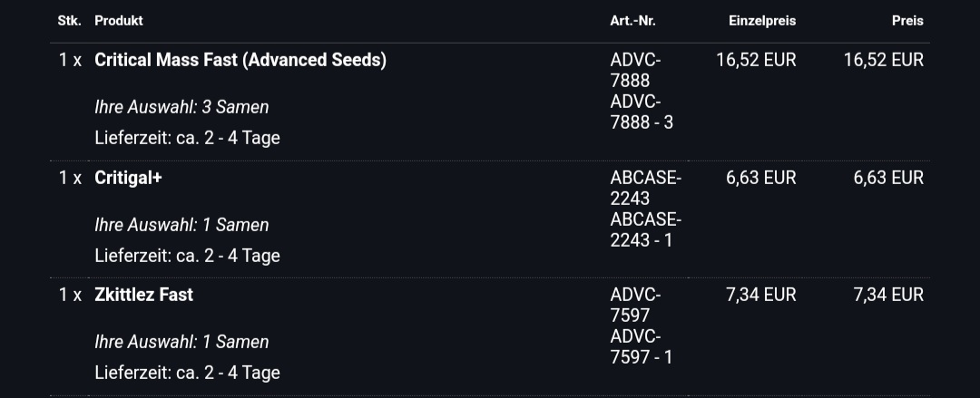Click the '1 x' quantity for Critigal+
980x398 pixels.
[70, 178]
